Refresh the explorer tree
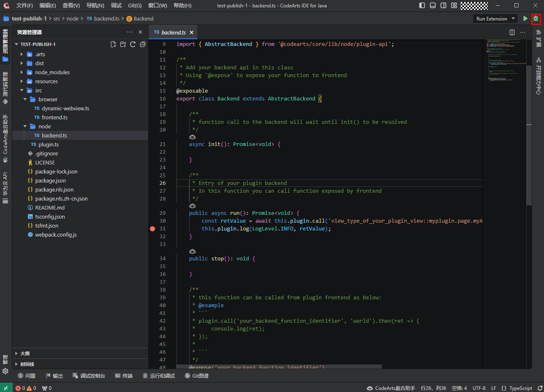The height and width of the screenshot is (392, 544). click(x=133, y=44)
